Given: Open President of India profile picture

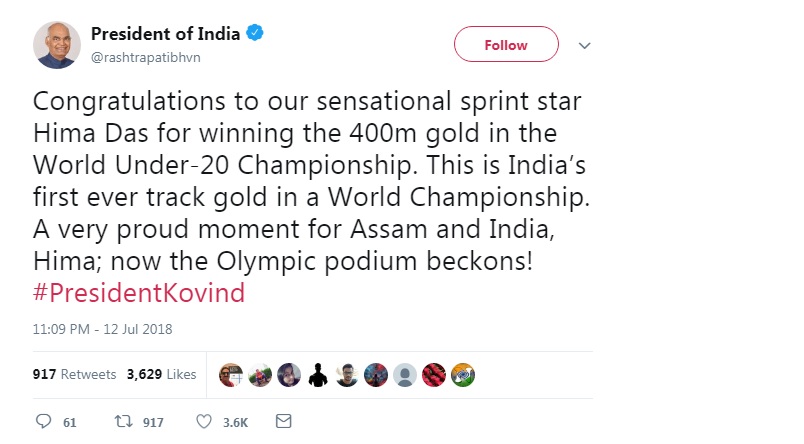Looking at the screenshot, I should [x=56, y=45].
